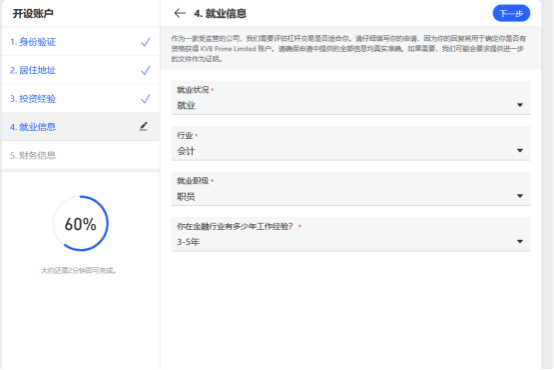The image size is (554, 370).
Task: Click the selected value 会计
Action: [x=186, y=151]
